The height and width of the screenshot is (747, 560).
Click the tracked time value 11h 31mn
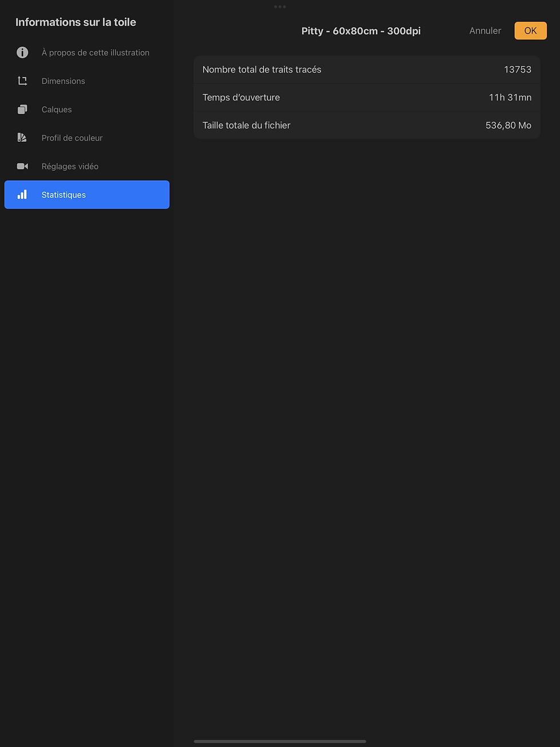pyautogui.click(x=510, y=98)
